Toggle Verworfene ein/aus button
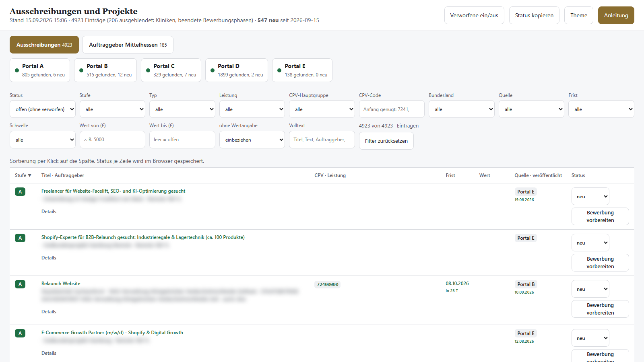Image resolution: width=644 pixels, height=362 pixels. click(x=474, y=15)
